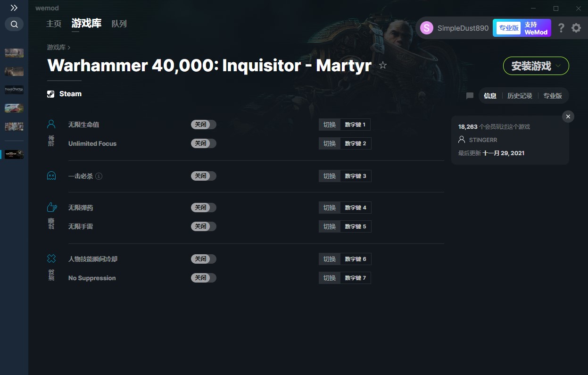
Task: Open settings gear icon
Action: [576, 28]
